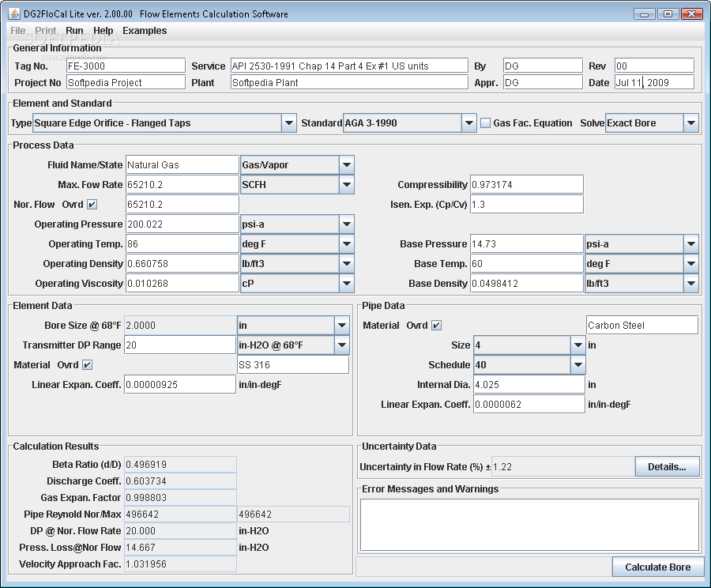The height and width of the screenshot is (588, 711).
Task: Open the Print menu
Action: [x=46, y=31]
